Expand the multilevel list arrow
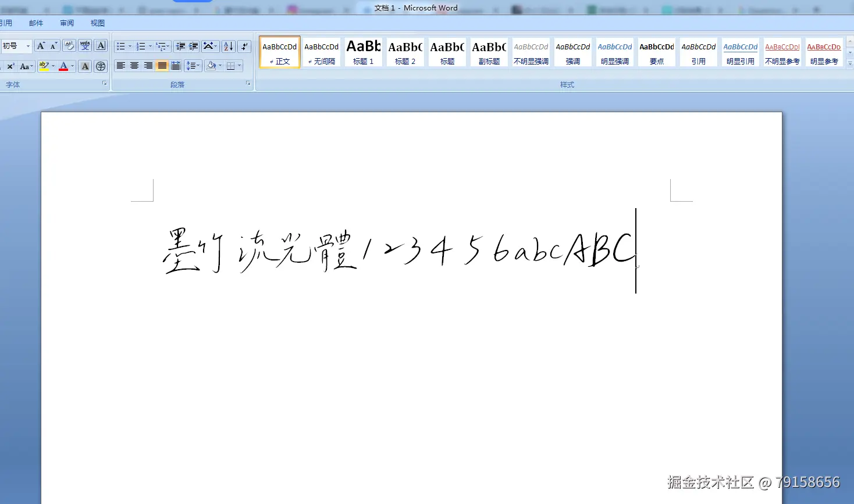The image size is (854, 504). pyautogui.click(x=169, y=47)
